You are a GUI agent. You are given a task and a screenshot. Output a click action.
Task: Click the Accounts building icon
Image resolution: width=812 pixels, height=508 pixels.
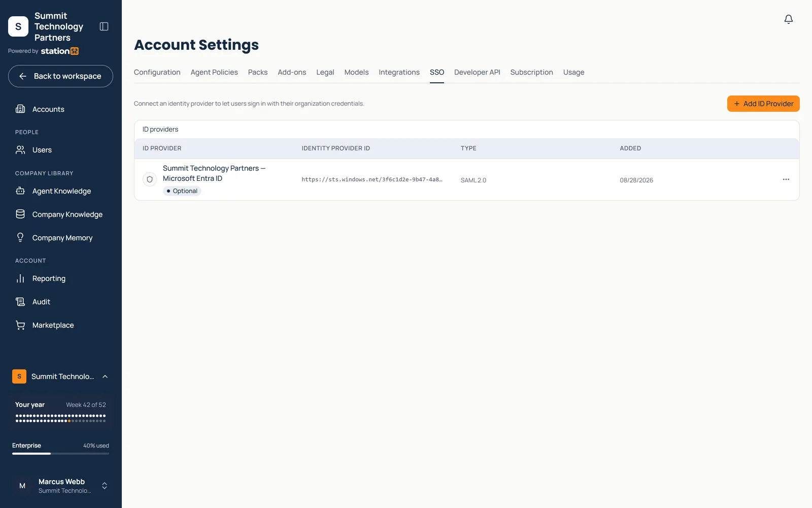click(x=20, y=109)
